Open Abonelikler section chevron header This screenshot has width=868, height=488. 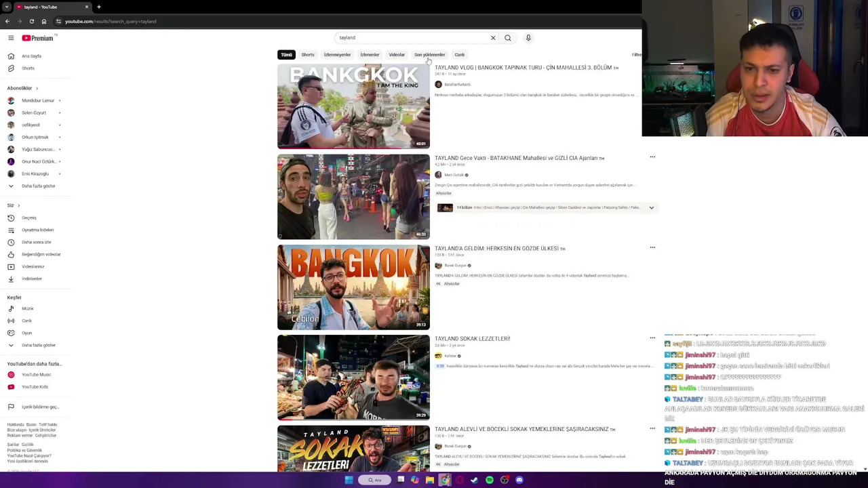coord(22,88)
